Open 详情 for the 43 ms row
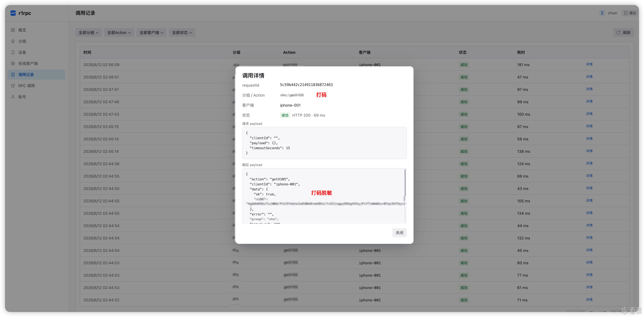The width and height of the screenshot is (644, 317). coord(589,188)
